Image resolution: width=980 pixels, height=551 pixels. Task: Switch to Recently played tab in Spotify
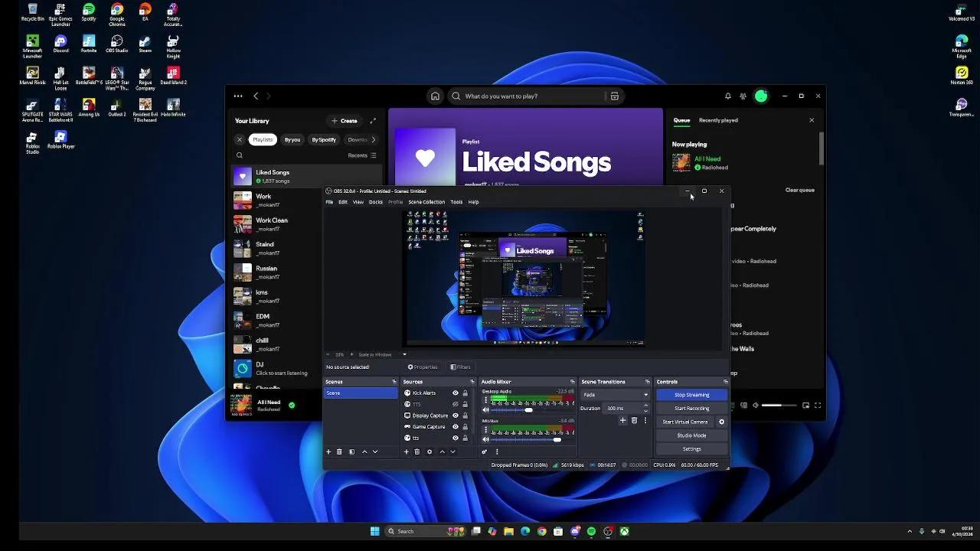[718, 120]
